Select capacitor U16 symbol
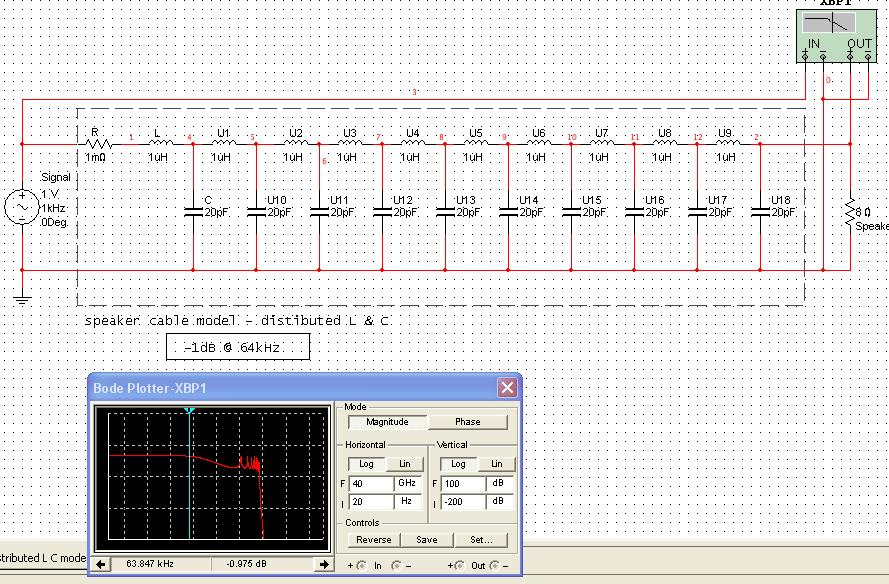Screen dimensions: 889x584 [634, 212]
